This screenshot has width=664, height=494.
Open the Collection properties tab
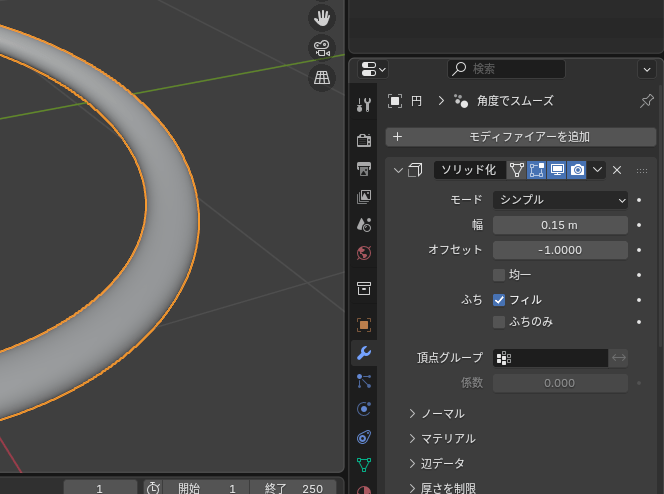[x=364, y=289]
